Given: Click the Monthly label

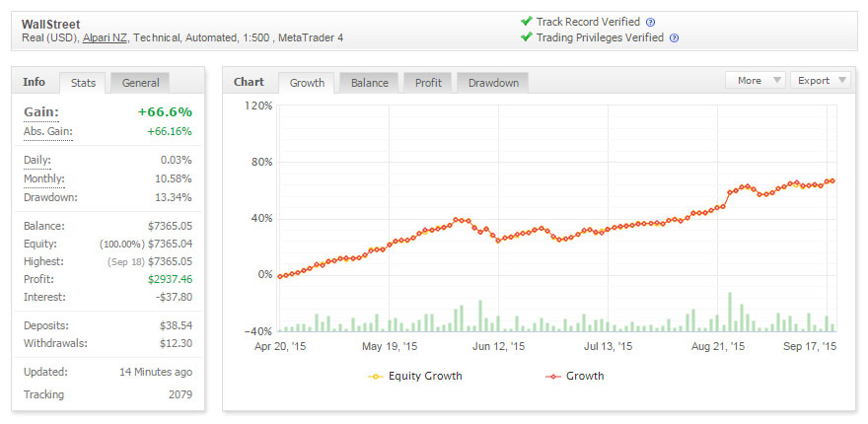Looking at the screenshot, I should (x=44, y=178).
